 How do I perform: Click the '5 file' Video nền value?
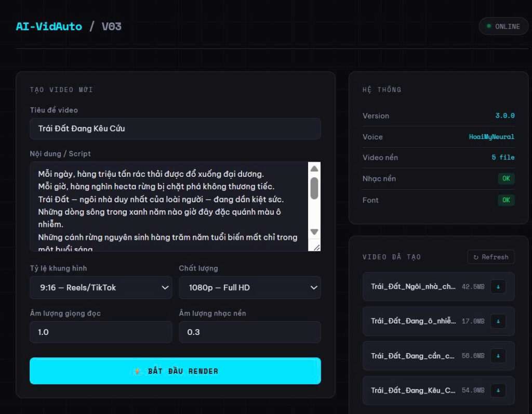point(503,158)
